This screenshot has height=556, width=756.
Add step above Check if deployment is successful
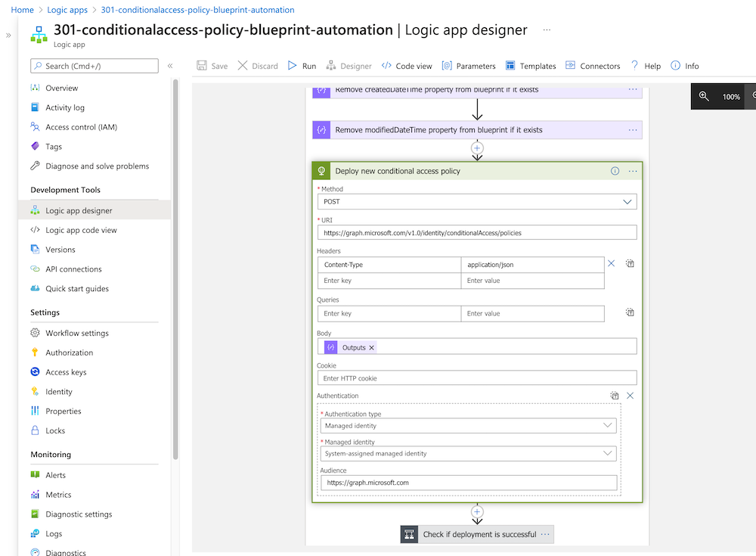477,511
